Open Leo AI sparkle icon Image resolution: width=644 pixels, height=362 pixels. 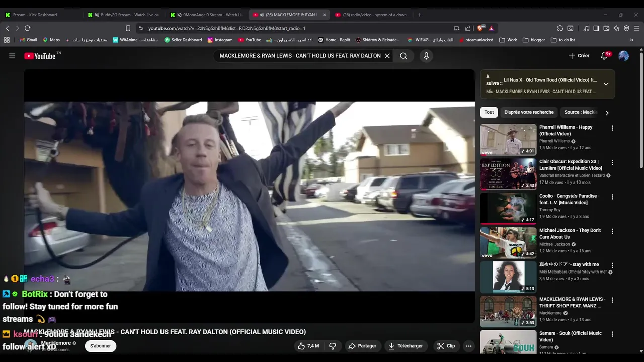pos(616,28)
